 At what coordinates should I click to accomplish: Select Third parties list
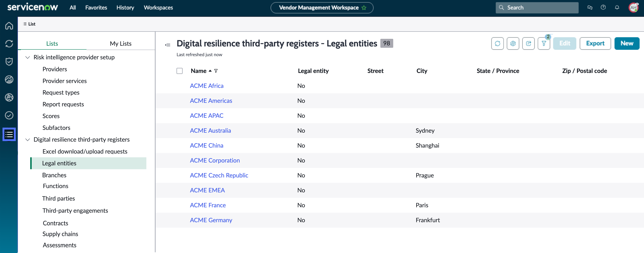click(59, 199)
